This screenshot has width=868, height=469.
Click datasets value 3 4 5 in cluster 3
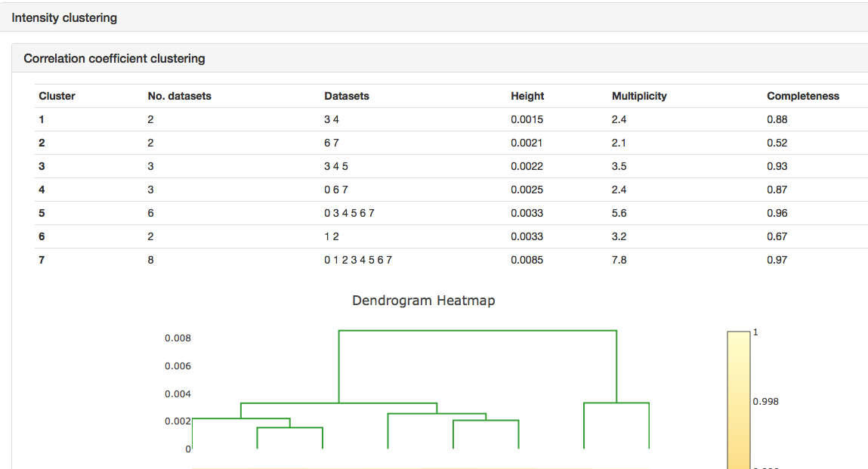336,166
